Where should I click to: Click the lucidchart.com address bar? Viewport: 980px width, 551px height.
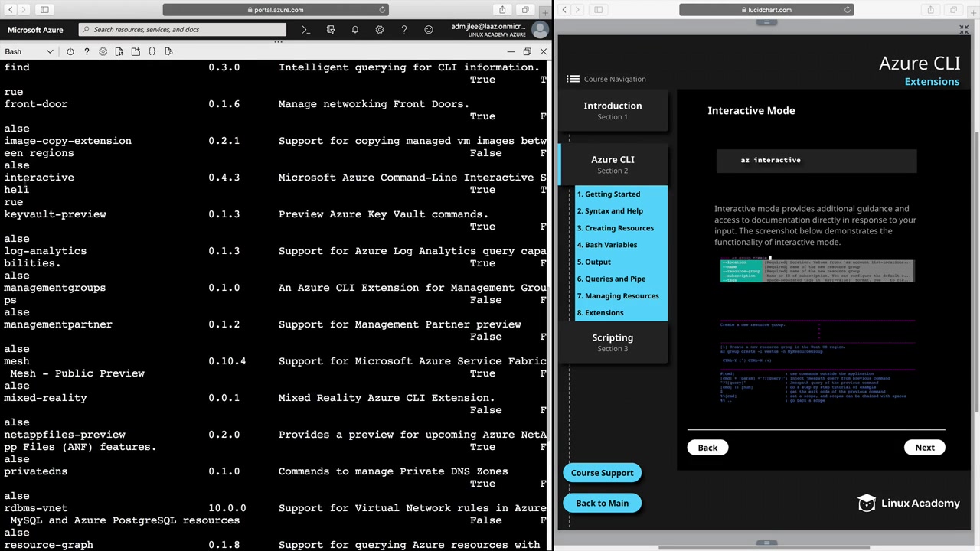tap(766, 10)
